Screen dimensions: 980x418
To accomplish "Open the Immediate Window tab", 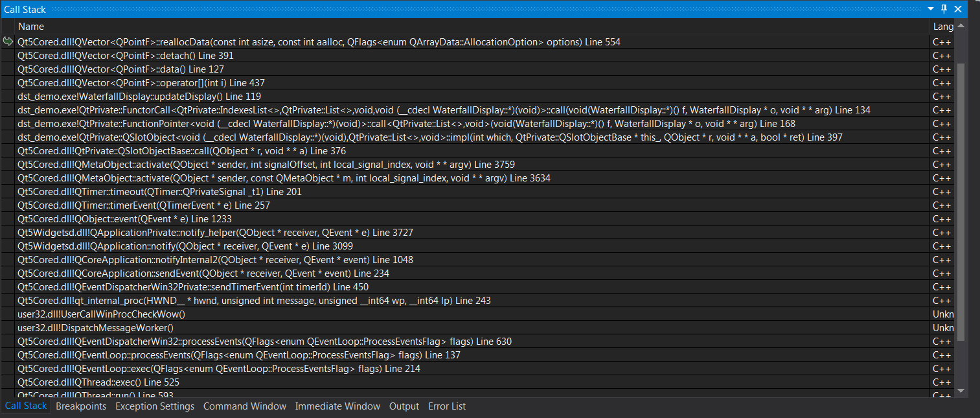I will [x=337, y=406].
